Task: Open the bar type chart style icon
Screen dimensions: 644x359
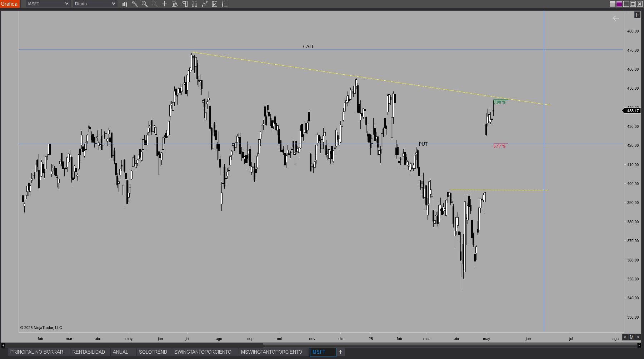Action: click(125, 4)
